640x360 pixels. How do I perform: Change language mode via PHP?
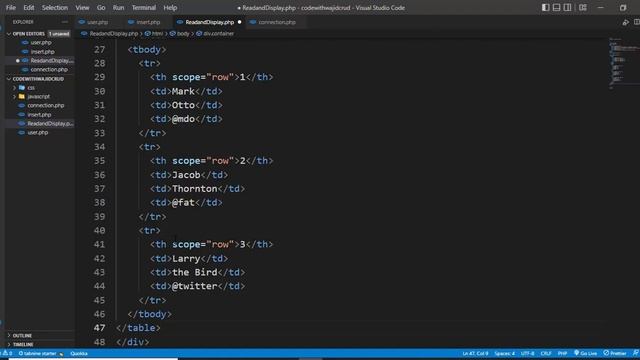point(562,353)
